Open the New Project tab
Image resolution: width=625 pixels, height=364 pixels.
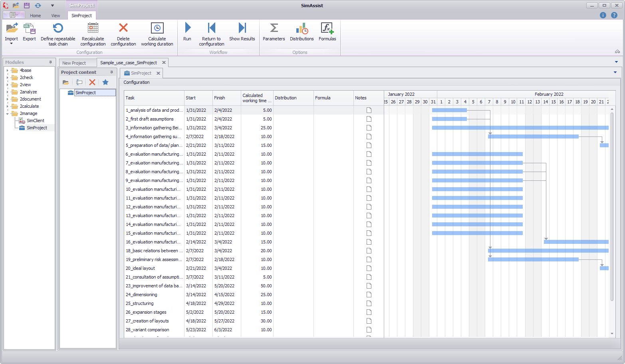[x=75, y=63]
